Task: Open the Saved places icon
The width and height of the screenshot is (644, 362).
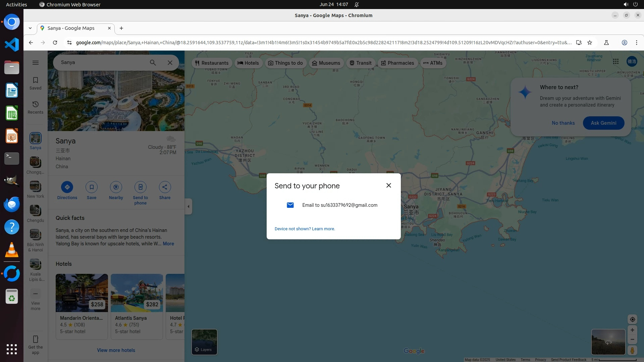Action: click(x=36, y=83)
